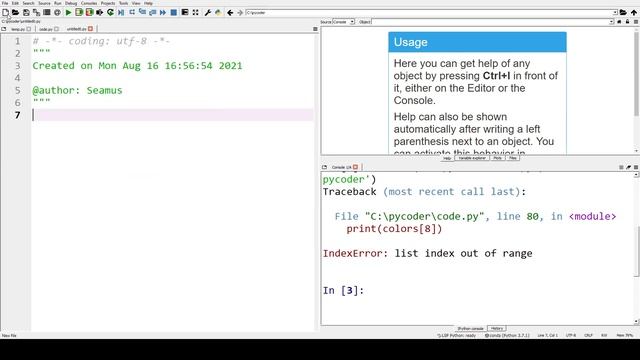Screen dimensions: 640x360
Task: Open console pane options menu
Action: (x=636, y=167)
